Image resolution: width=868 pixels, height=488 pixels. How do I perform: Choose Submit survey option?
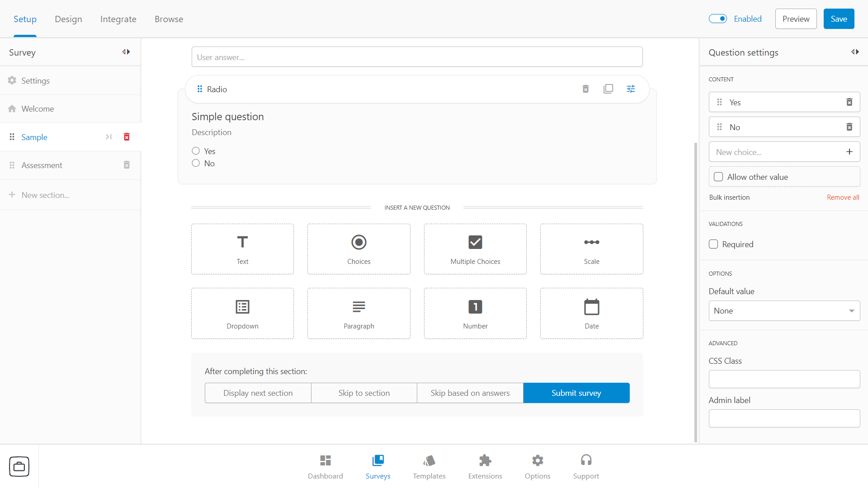pos(576,393)
